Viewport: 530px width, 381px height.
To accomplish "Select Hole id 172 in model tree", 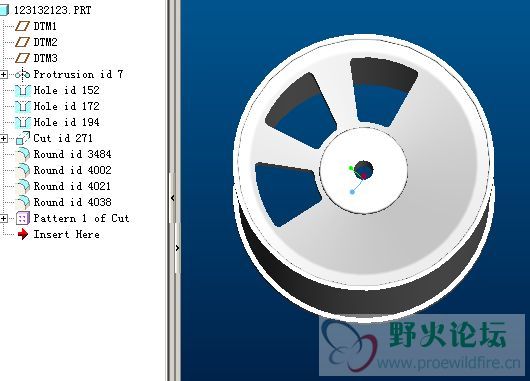I will [x=67, y=106].
